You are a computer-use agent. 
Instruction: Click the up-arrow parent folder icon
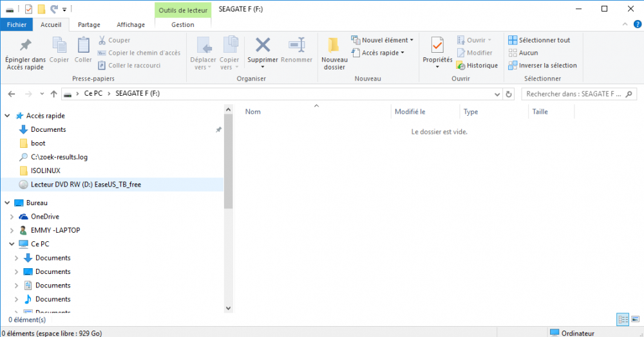pyautogui.click(x=53, y=94)
